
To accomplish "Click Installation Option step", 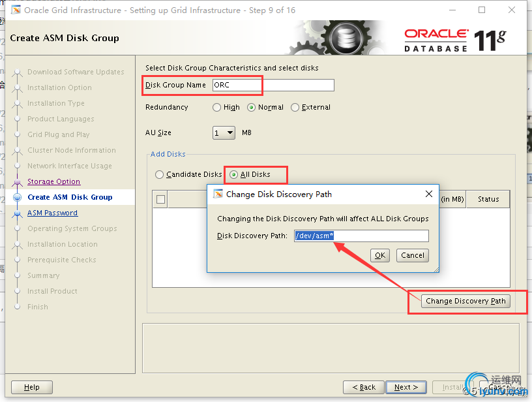I will [59, 87].
